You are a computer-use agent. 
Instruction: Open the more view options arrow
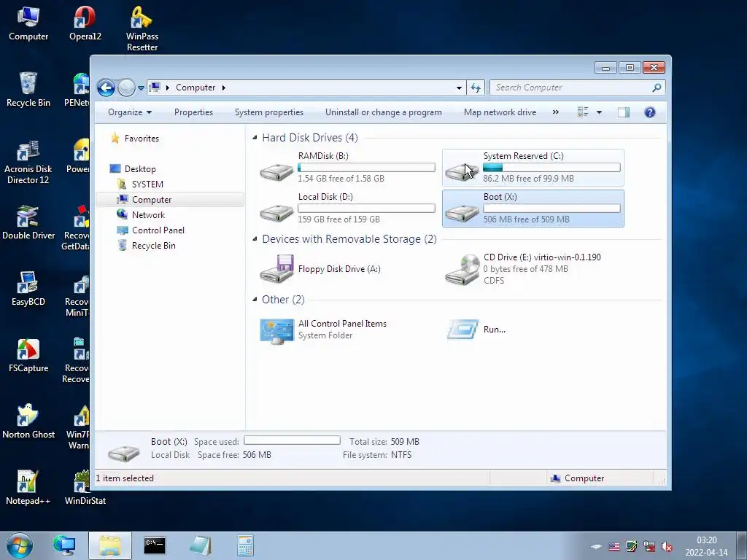(600, 112)
